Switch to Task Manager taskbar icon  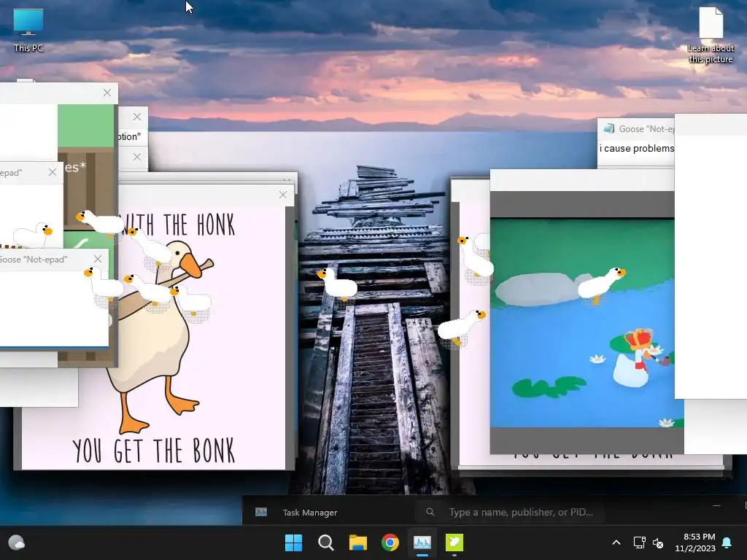tap(422, 542)
